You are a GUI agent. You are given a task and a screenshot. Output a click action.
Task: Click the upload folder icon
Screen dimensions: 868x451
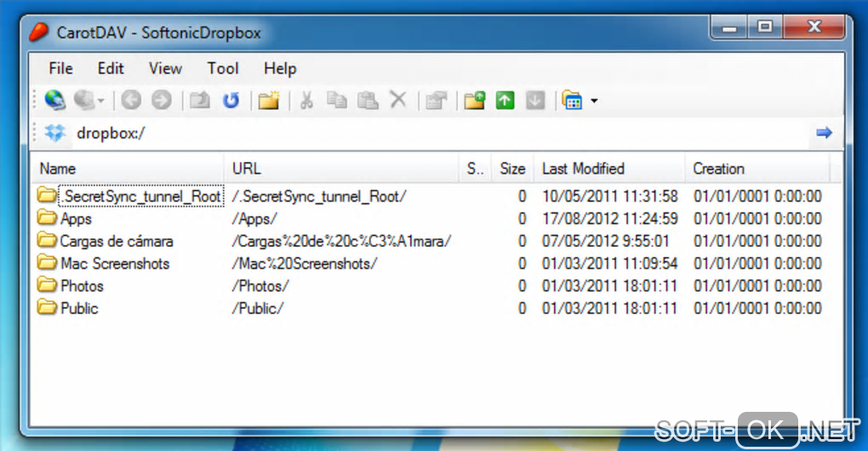[474, 100]
